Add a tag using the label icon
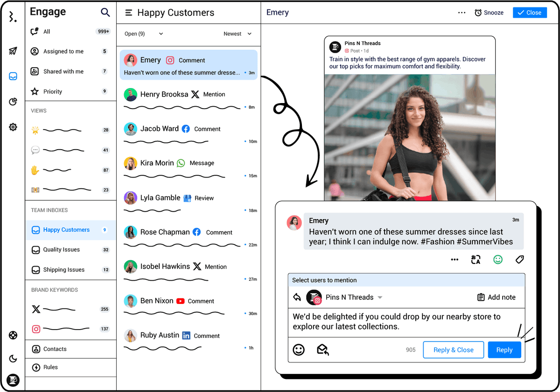Screen dimensions: 560x392 coord(519,259)
